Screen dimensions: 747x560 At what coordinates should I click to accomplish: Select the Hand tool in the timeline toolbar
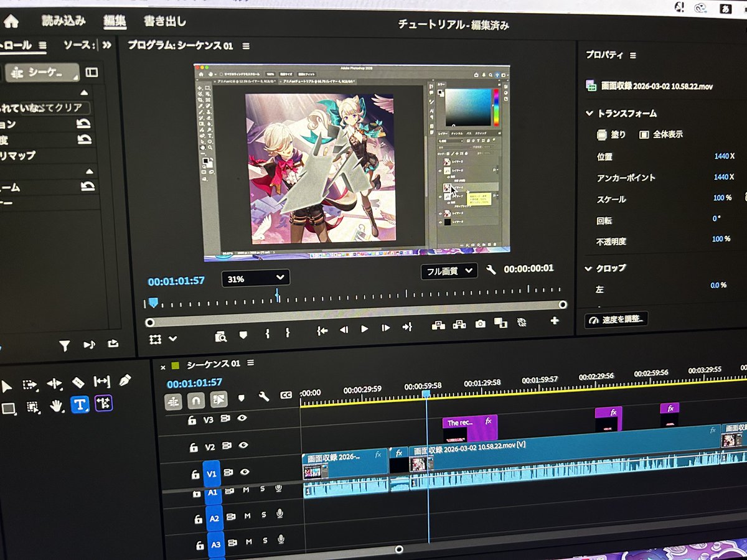[x=57, y=406]
